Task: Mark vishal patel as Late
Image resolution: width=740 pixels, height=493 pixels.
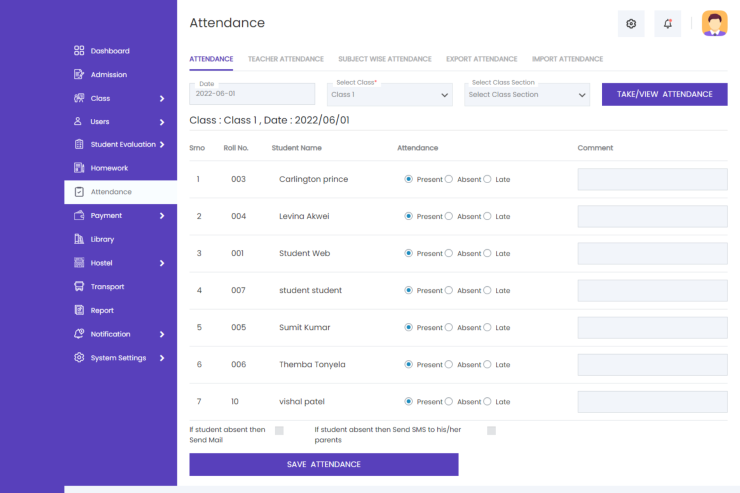Action: (487, 401)
